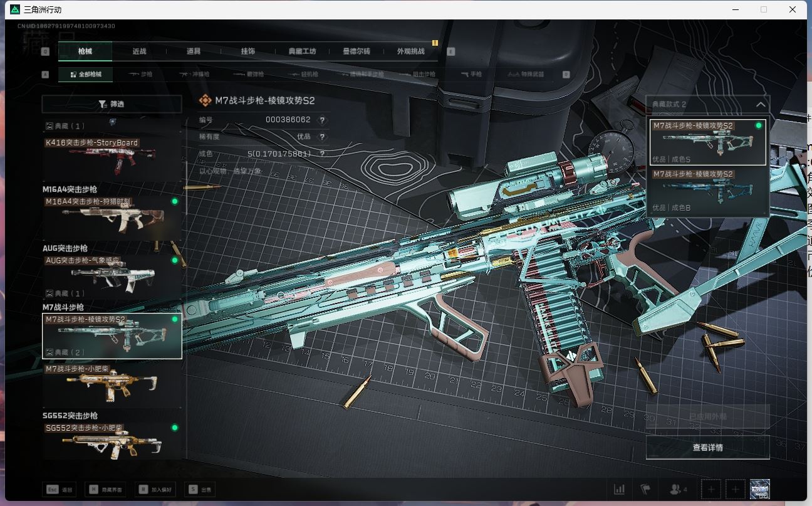Image resolution: width=812 pixels, height=506 pixels.
Task: Choose the M7战斗步枪-小肥柴 skin thumbnail
Action: (112, 387)
